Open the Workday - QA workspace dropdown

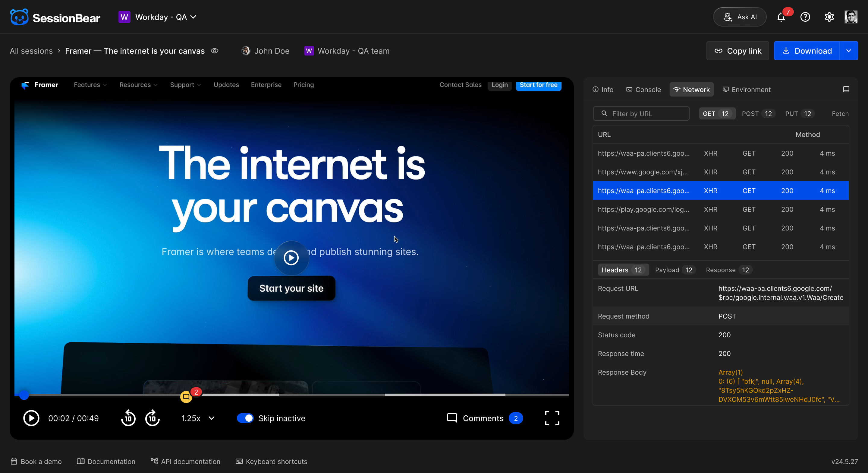pos(158,17)
